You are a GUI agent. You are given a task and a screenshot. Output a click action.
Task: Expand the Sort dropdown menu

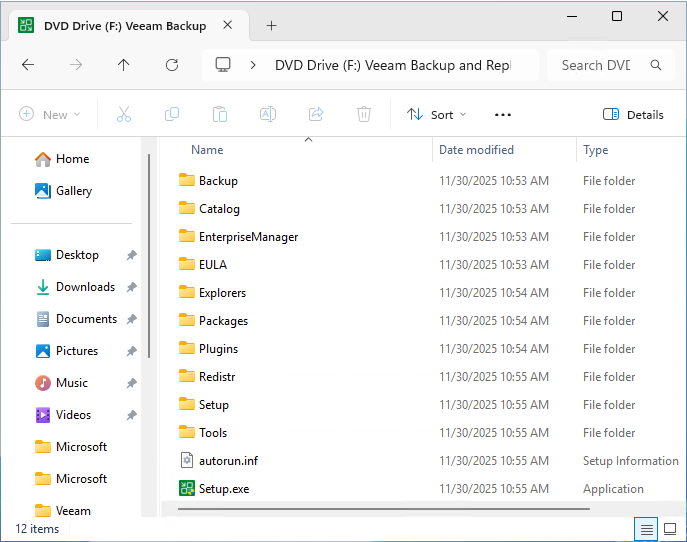[x=437, y=115]
